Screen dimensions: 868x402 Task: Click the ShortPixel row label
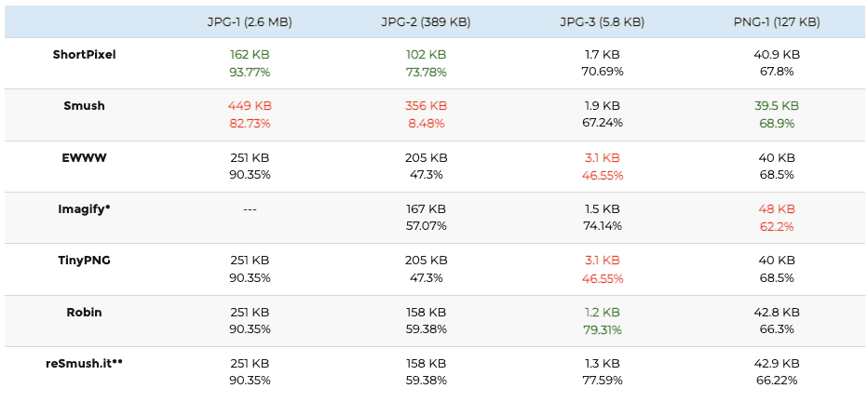click(85, 54)
